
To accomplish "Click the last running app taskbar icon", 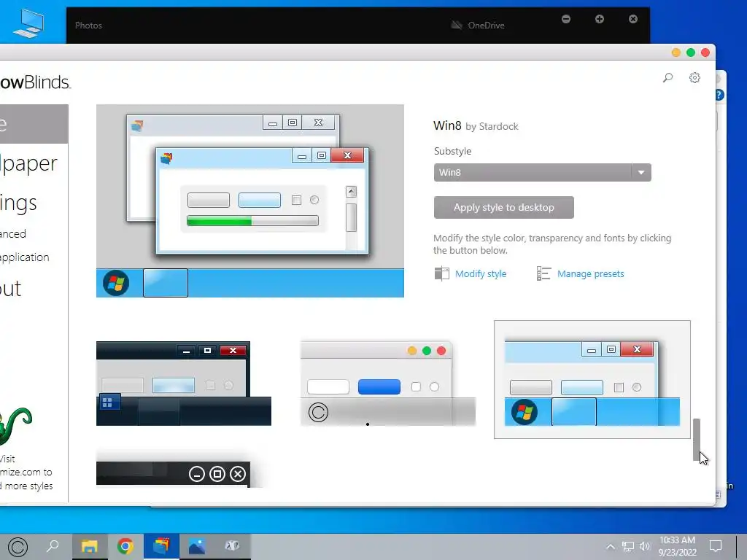I will (232, 546).
